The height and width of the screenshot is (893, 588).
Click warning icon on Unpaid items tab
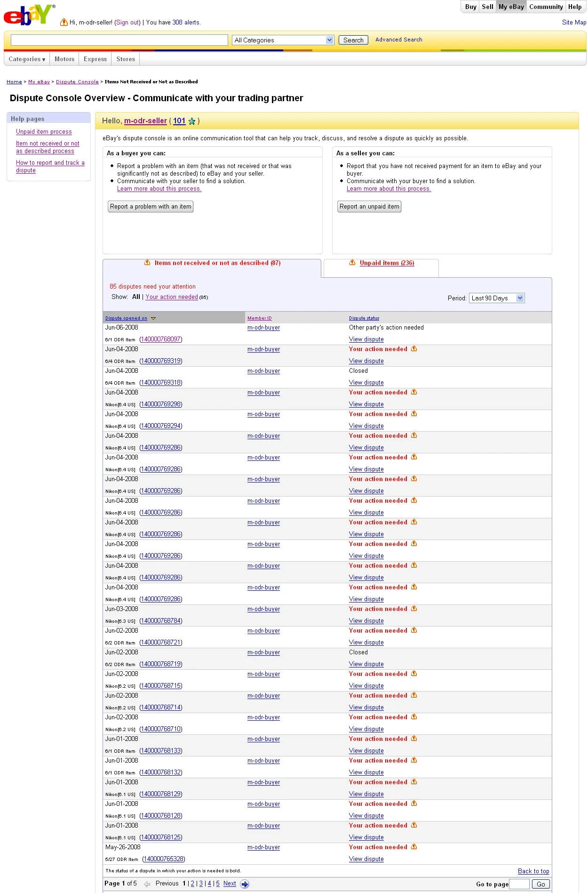352,263
